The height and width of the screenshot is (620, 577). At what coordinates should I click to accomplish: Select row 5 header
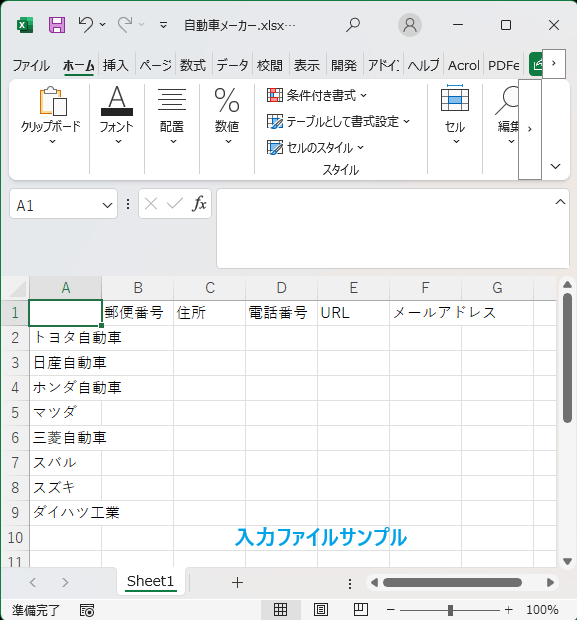point(15,413)
